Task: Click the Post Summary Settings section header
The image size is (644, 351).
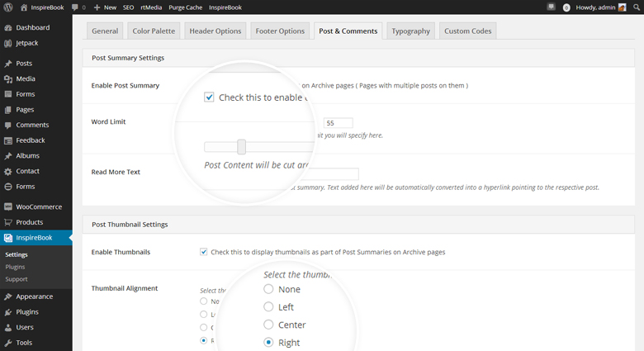Action: (x=358, y=58)
